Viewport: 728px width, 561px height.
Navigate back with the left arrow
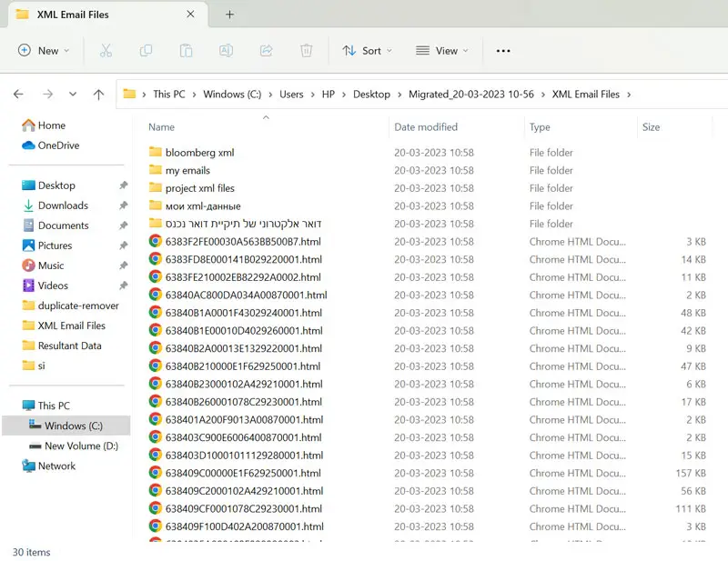coord(18,94)
